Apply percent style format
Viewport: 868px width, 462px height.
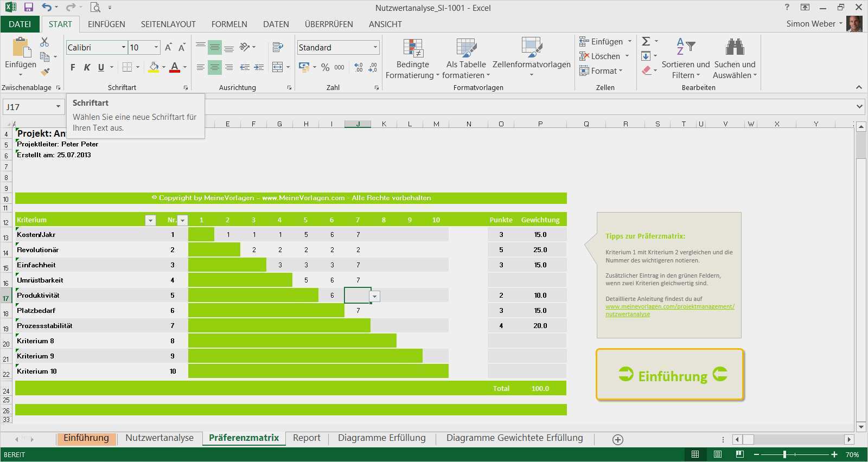point(325,67)
